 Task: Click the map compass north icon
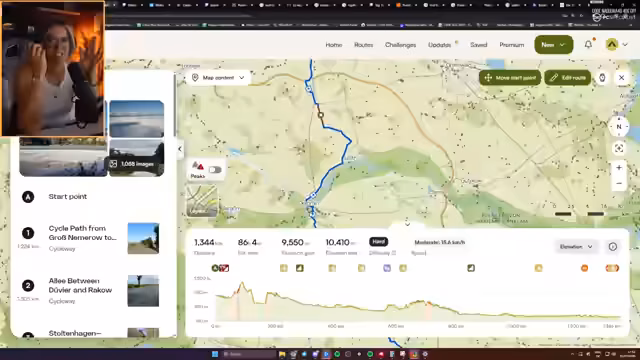619,127
